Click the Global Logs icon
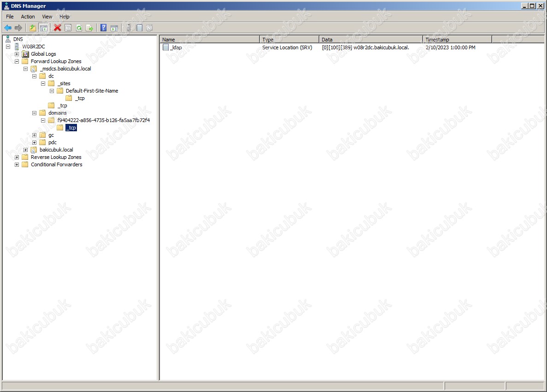 coord(25,54)
